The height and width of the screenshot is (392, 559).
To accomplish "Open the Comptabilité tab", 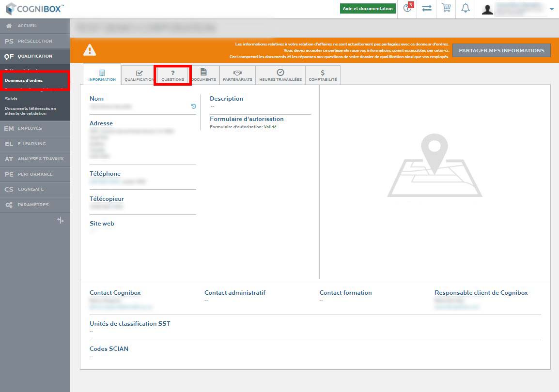I will [x=323, y=75].
